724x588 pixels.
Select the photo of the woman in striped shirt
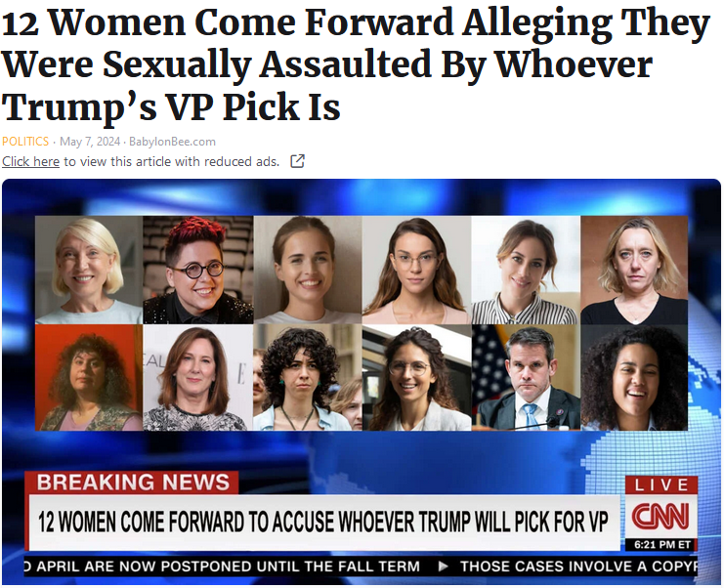526,270
